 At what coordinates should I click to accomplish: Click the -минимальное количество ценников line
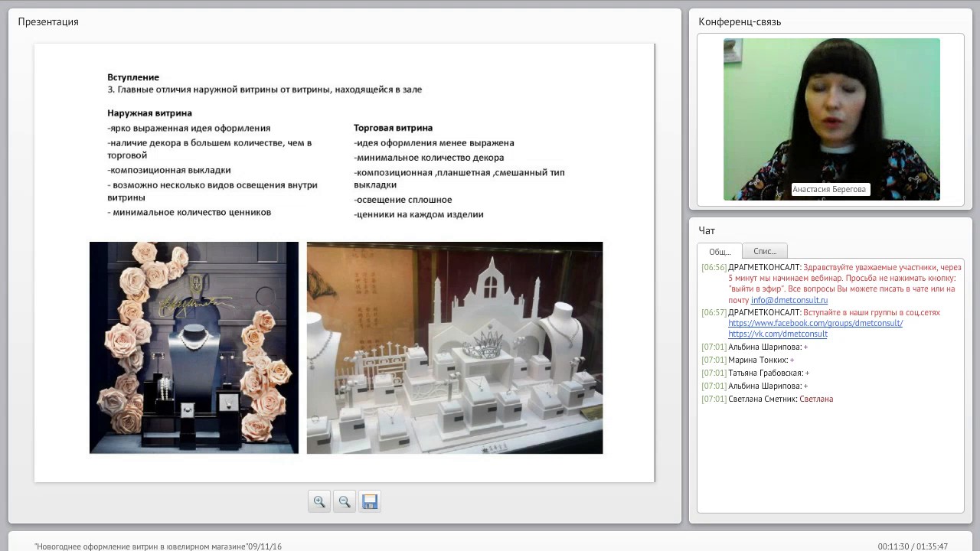pyautogui.click(x=189, y=212)
